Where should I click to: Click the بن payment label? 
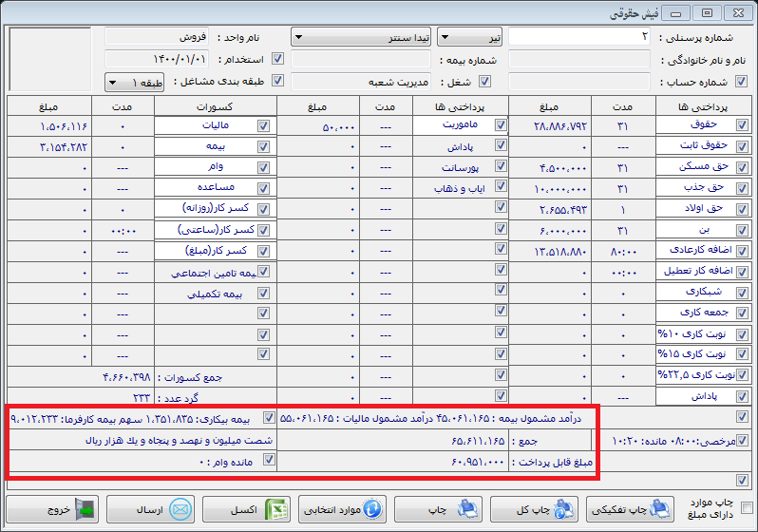[705, 230]
